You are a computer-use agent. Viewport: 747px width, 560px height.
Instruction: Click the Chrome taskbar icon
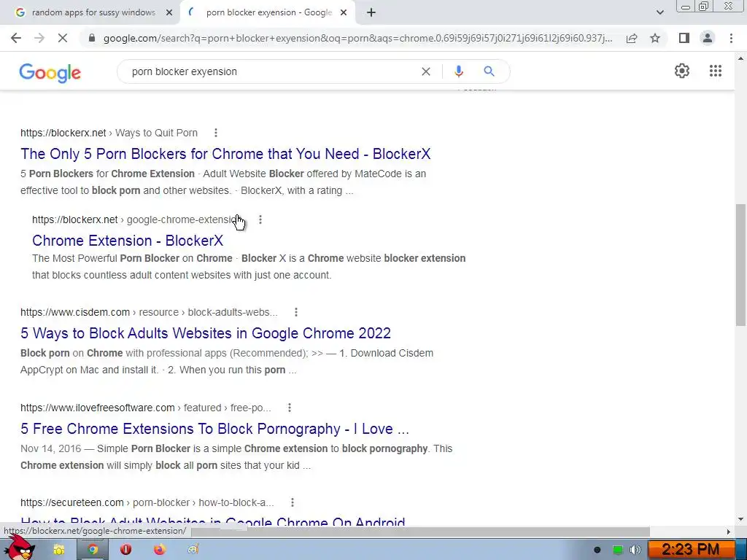click(93, 550)
